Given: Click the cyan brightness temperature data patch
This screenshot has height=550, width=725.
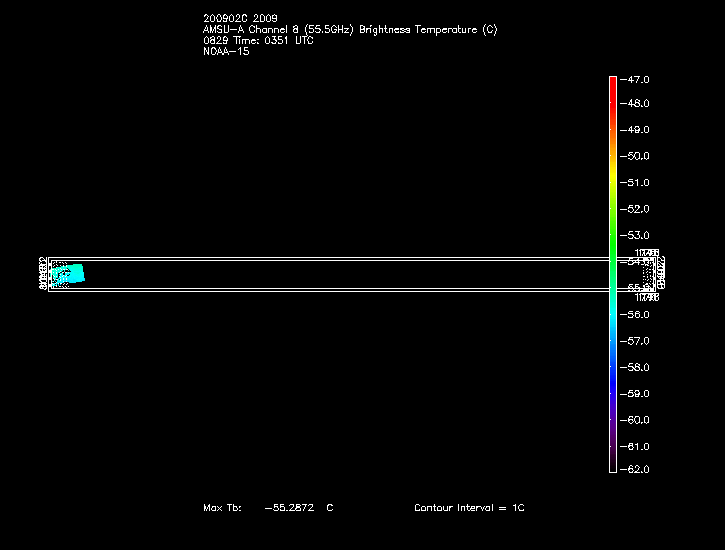Looking at the screenshot, I should [69, 273].
